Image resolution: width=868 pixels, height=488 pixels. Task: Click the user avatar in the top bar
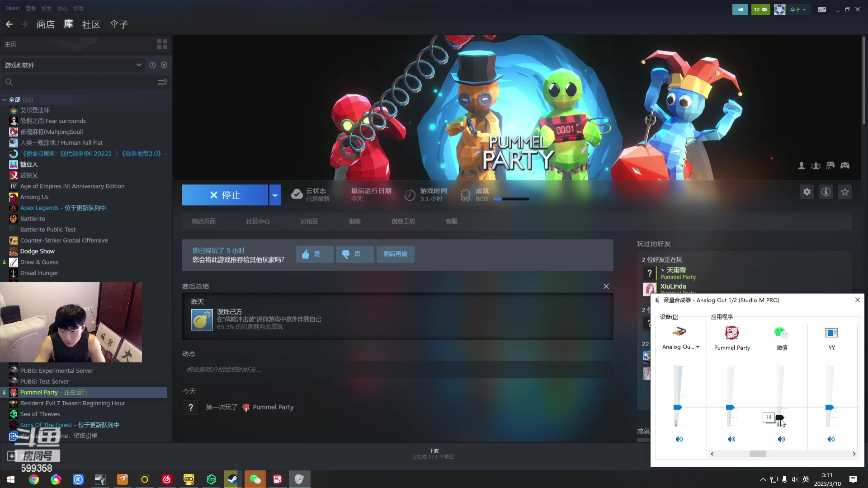[x=780, y=9]
